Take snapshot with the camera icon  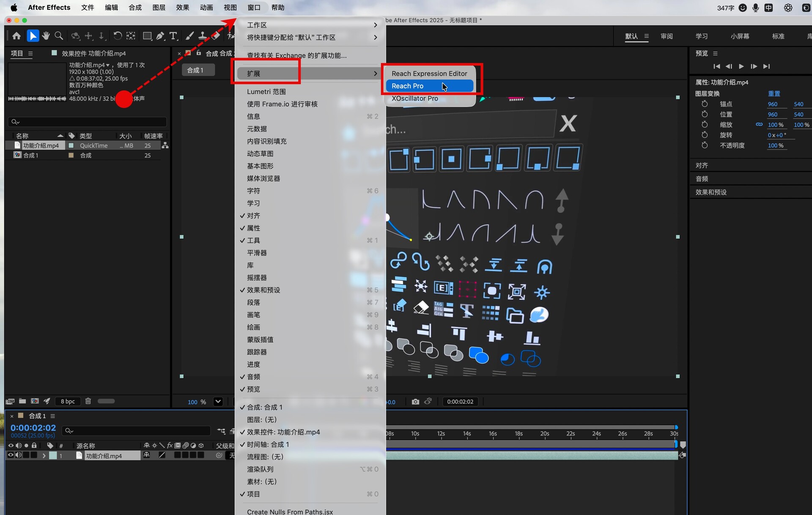click(415, 402)
